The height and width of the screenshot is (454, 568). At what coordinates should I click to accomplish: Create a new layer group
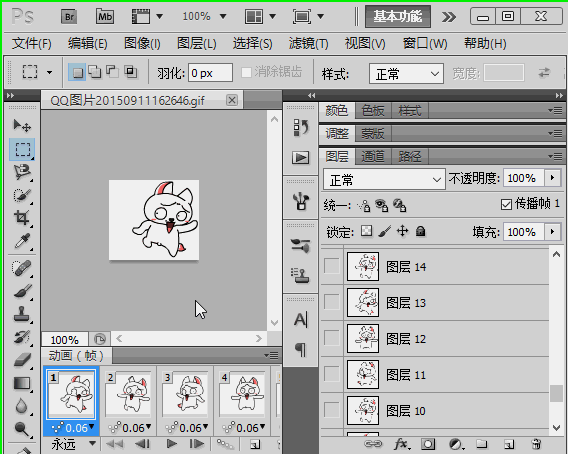coord(482,444)
